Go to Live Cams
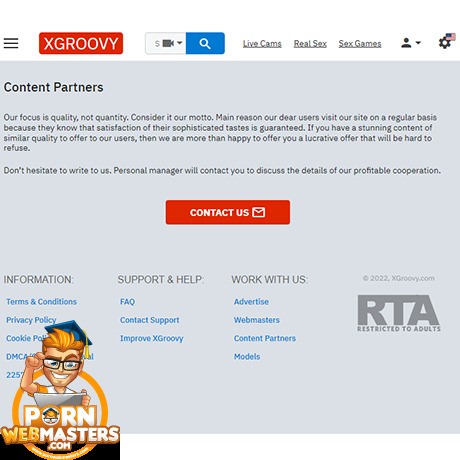 coord(262,44)
